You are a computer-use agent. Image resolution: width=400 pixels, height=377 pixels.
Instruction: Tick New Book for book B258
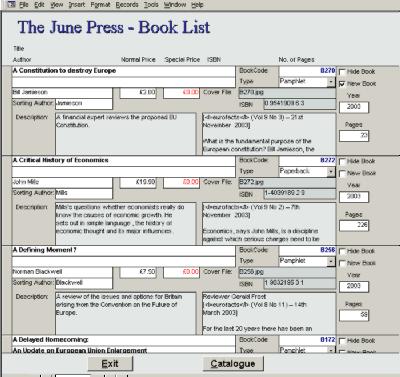coord(342,263)
